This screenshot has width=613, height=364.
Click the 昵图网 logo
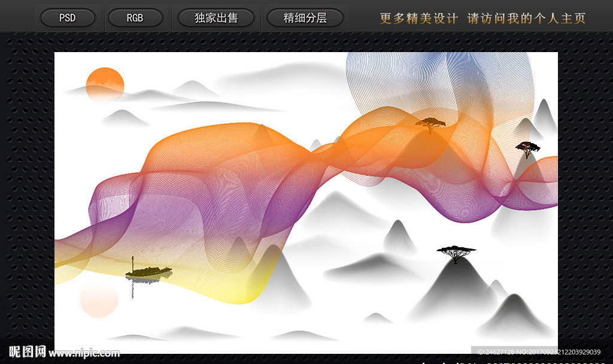click(28, 351)
